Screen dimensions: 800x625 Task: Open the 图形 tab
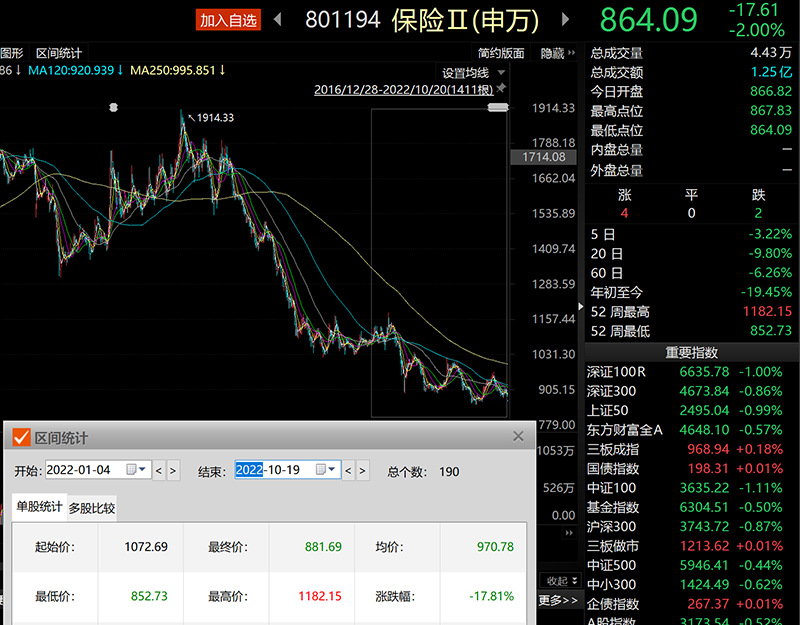[12, 53]
